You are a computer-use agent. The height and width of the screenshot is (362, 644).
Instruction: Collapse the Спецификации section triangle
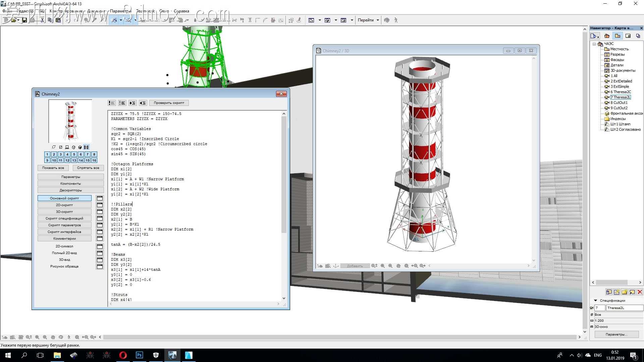(595, 300)
